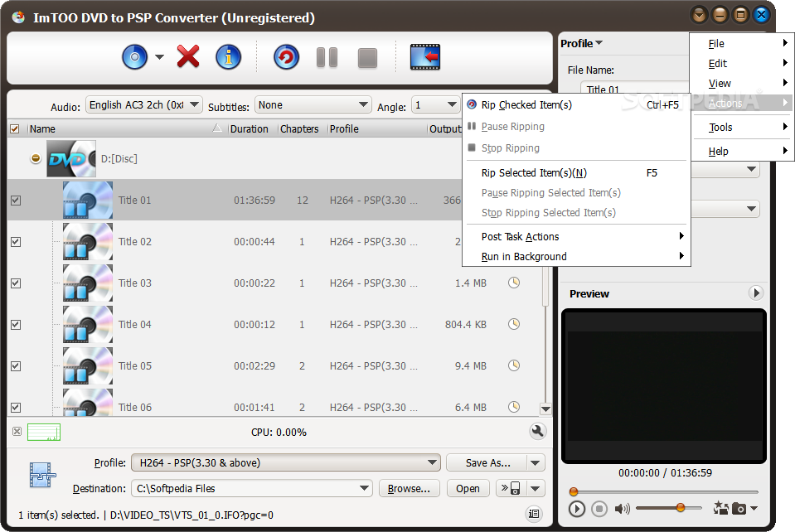Open the View menu
This screenshot has height=532, width=795.
tap(742, 83)
